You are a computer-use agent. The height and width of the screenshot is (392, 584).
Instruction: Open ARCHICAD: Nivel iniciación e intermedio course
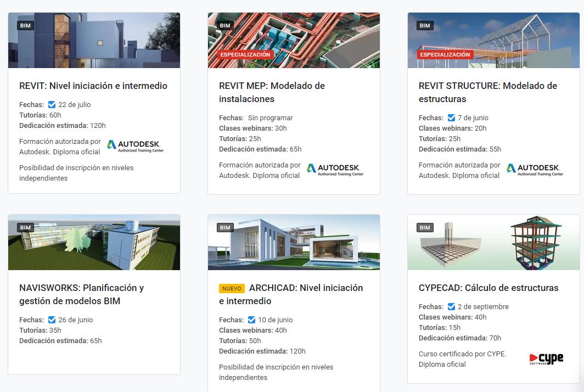coord(291,294)
